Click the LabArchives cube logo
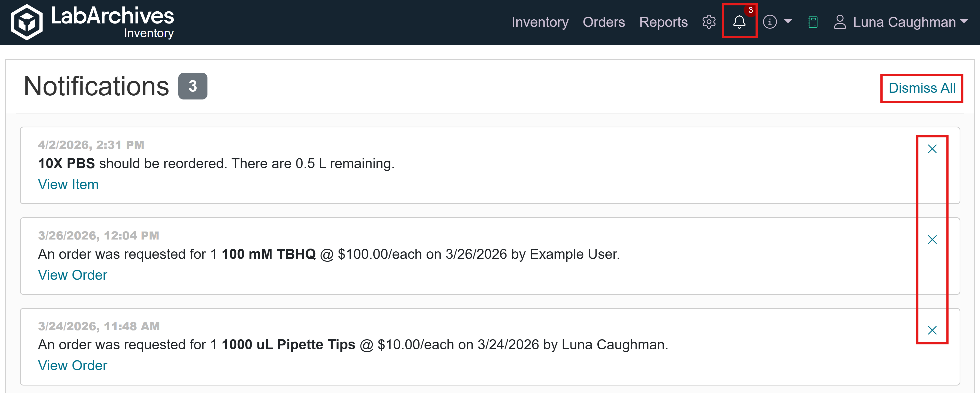 27,22
